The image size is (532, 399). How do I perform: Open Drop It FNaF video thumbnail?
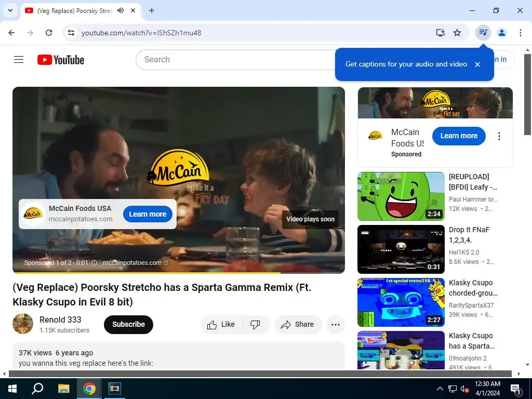pos(401,249)
